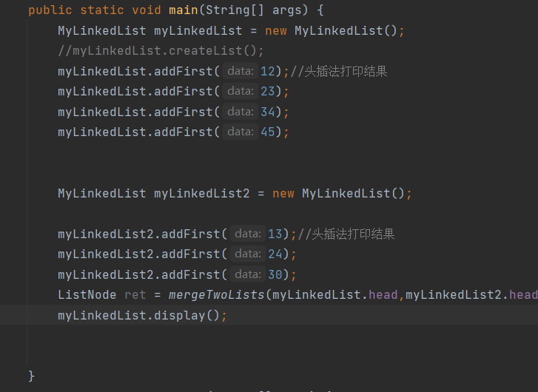The height and width of the screenshot is (392, 538).
Task: Click the commented createList line
Action: pyautogui.click(x=161, y=51)
